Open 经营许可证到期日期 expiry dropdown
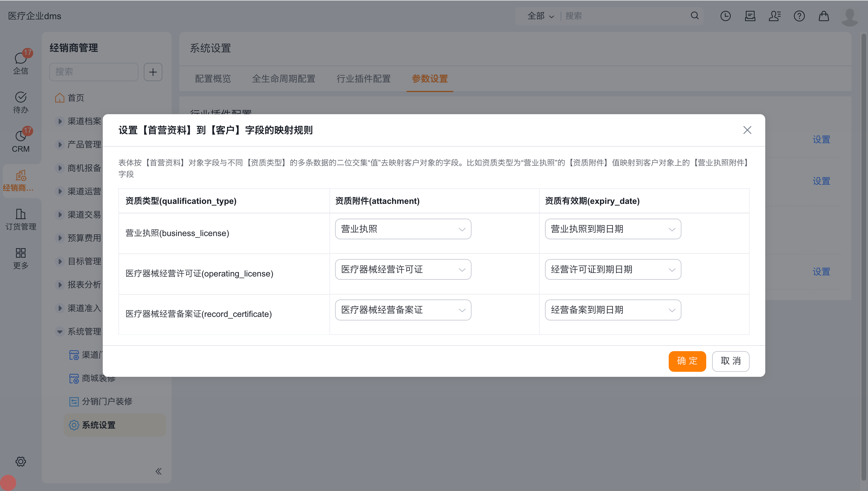The height and width of the screenshot is (491, 868). pyautogui.click(x=613, y=269)
